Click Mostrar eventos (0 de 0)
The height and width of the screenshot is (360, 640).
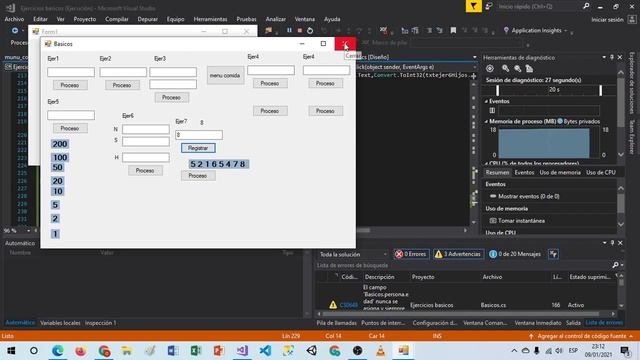coord(529,196)
